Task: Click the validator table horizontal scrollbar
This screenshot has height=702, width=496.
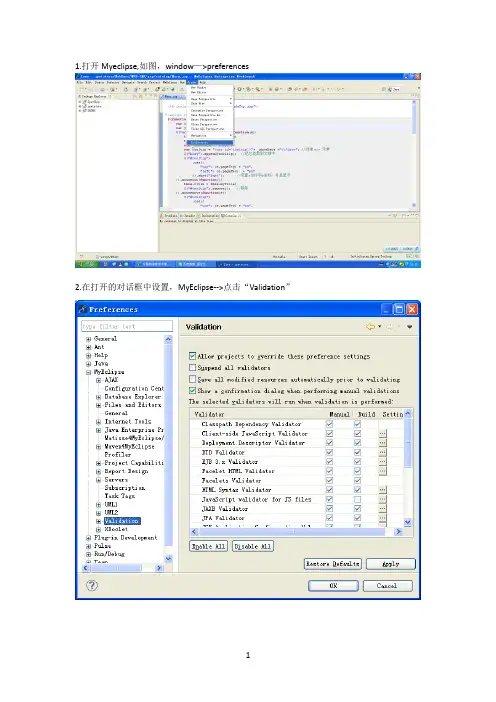Action: pos(296,531)
